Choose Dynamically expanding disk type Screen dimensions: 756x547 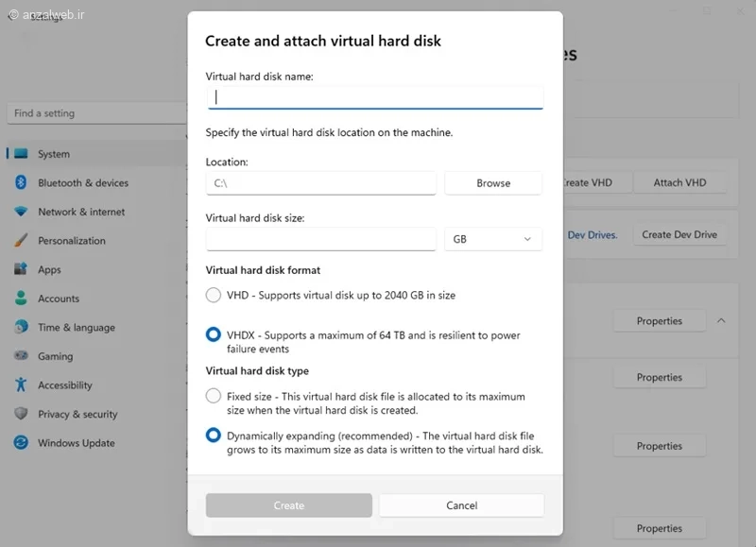214,436
